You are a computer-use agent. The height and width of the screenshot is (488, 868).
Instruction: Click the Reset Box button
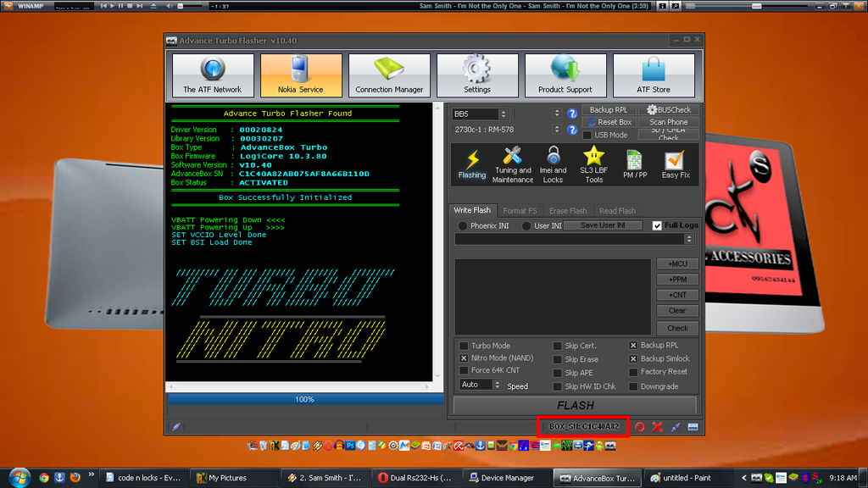[609, 122]
